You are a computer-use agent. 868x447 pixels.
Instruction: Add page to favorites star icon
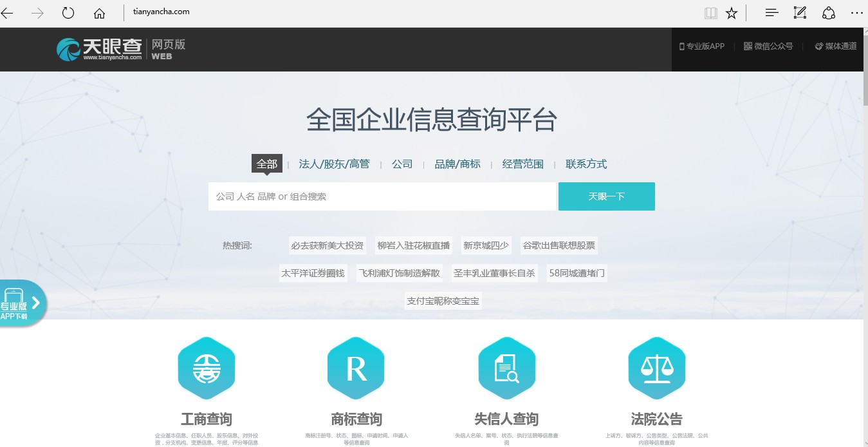pyautogui.click(x=732, y=13)
